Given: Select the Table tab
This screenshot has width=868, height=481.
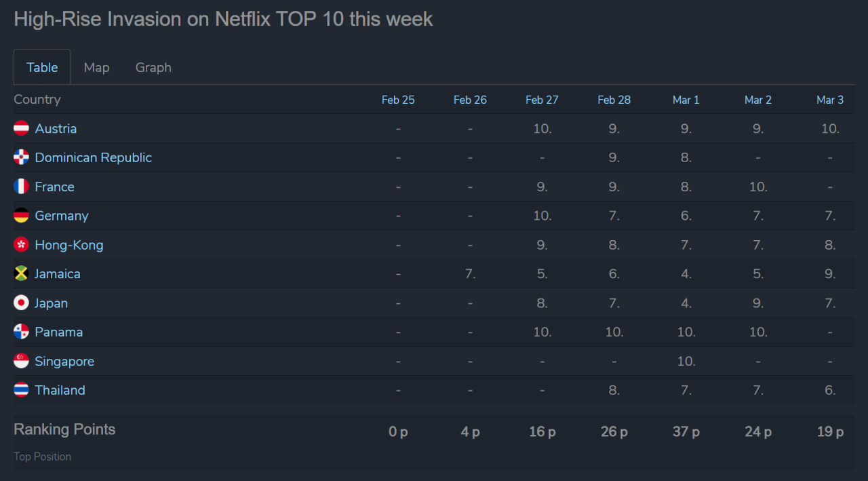Looking at the screenshot, I should 42,67.
